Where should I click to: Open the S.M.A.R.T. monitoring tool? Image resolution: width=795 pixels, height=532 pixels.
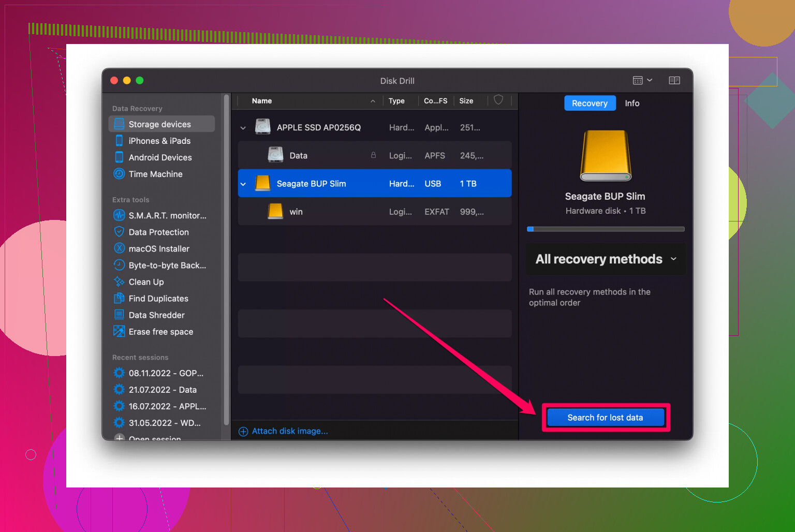120,215
